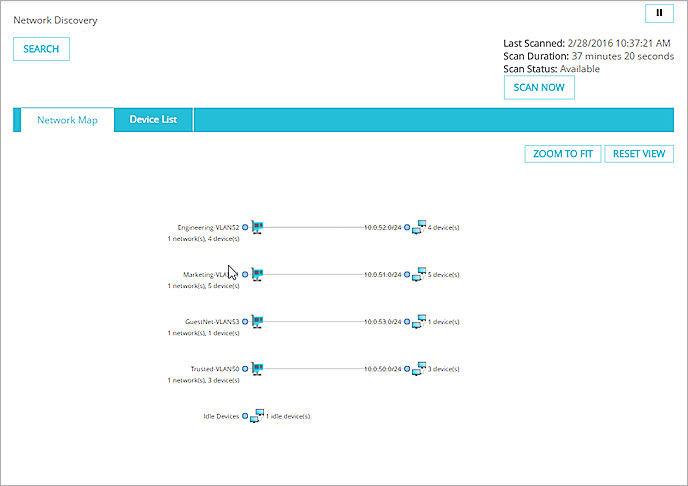Open the Network Map tab
688x486 pixels.
tap(67, 120)
